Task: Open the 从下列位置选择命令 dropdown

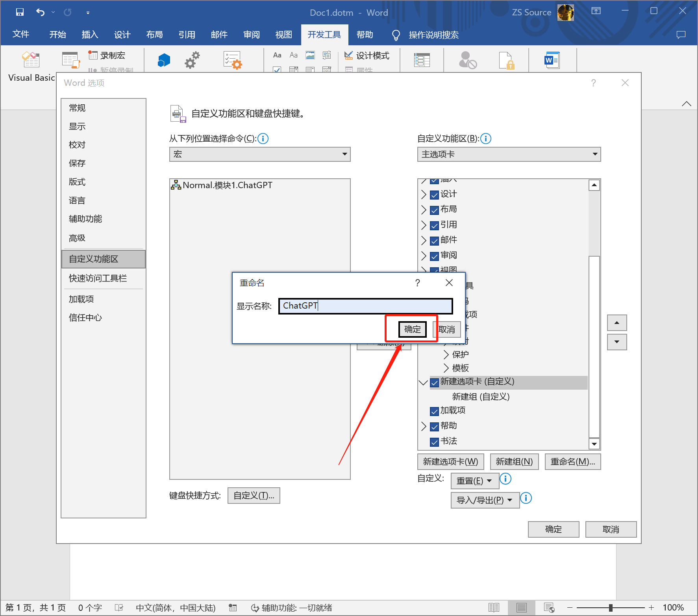Action: coord(260,154)
